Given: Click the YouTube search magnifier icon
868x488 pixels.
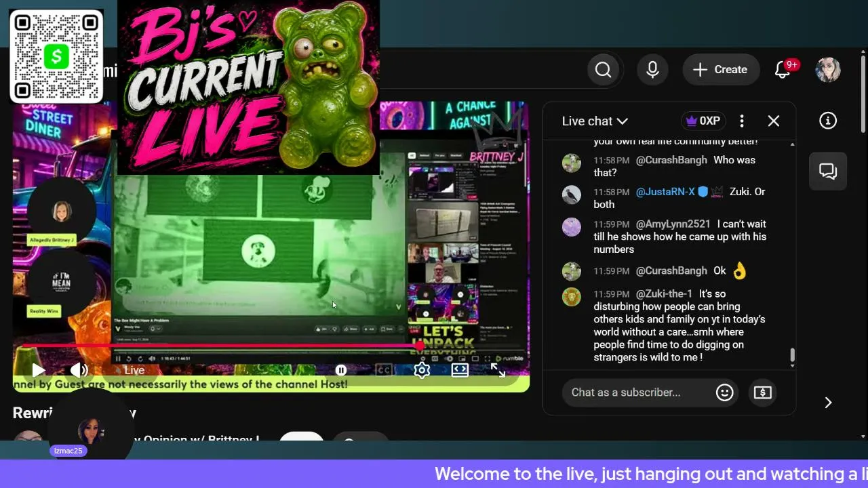Looking at the screenshot, I should [x=603, y=70].
